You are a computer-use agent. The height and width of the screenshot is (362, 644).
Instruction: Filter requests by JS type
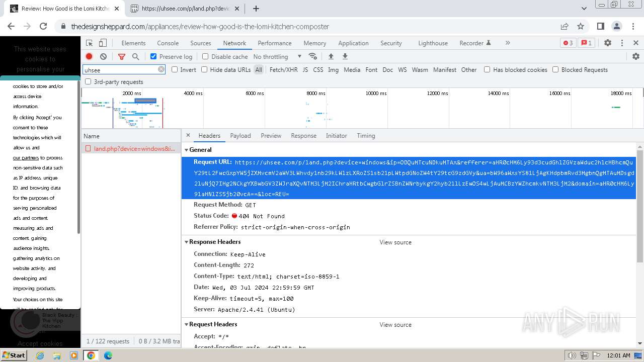[305, 70]
